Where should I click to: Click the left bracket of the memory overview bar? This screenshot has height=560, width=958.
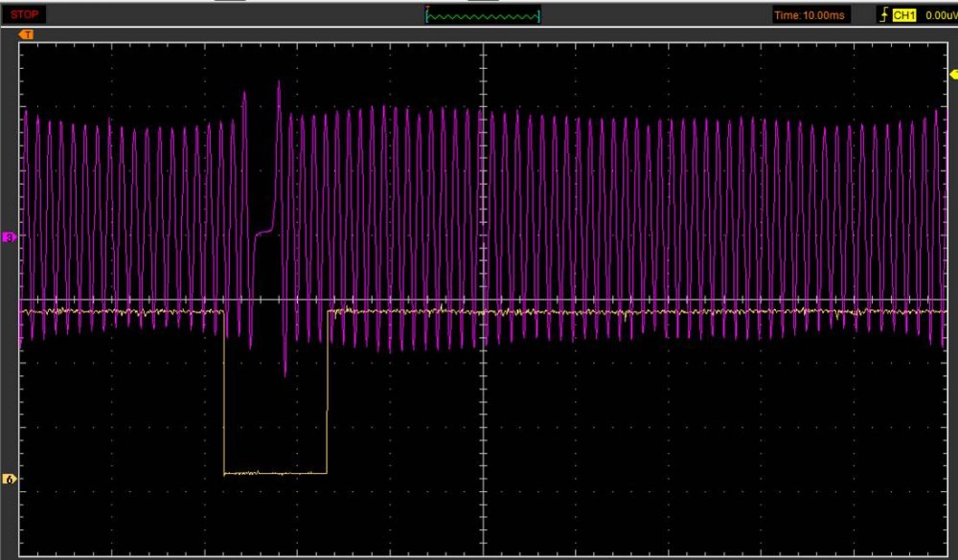426,16
